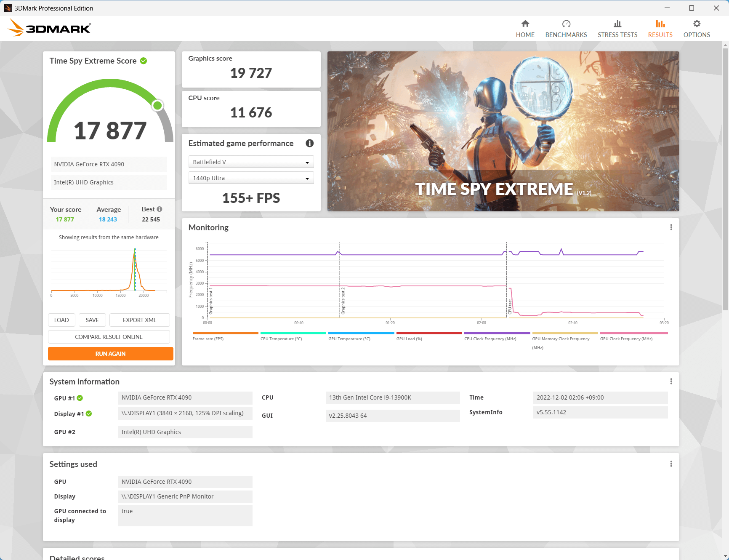Toggle the CPU Clock Frequency legend series

pyautogui.click(x=497, y=336)
